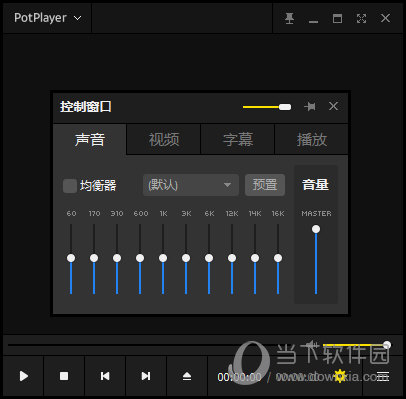Screen dimensions: 406x399
Task: Skip to previous track
Action: [105, 376]
